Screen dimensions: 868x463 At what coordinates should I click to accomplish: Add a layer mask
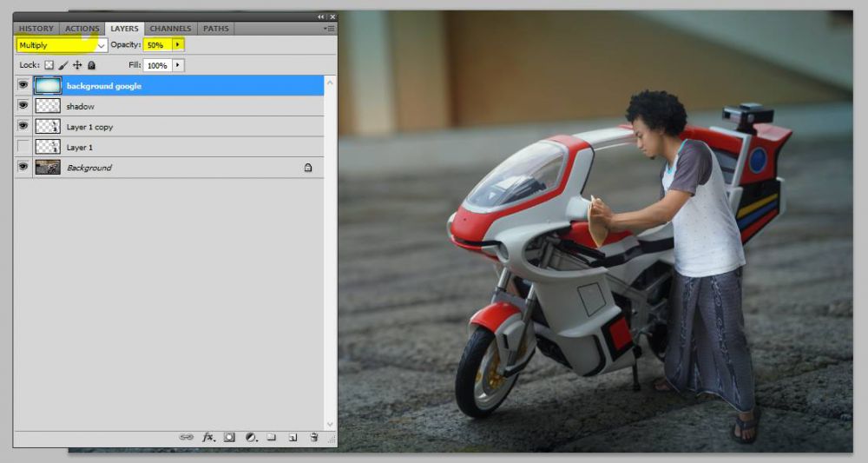click(230, 438)
